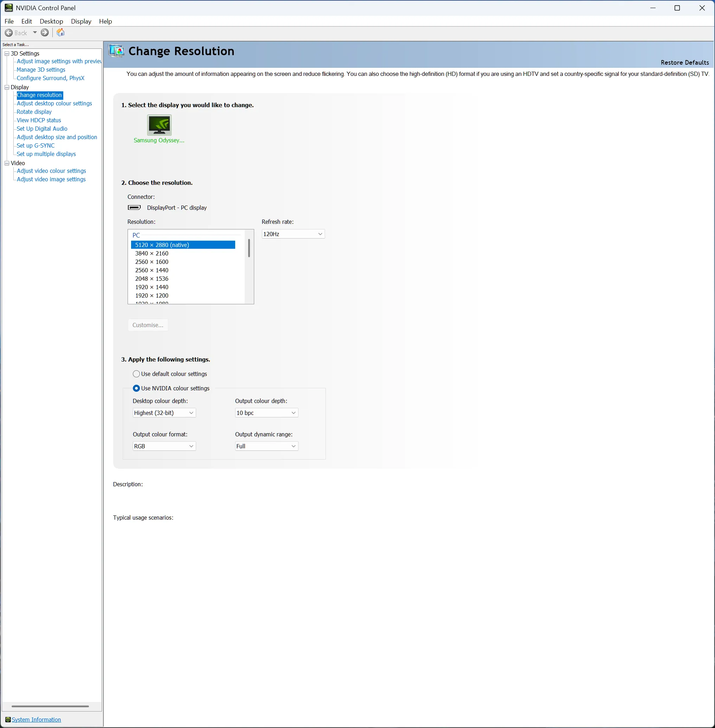Viewport: 715px width, 728px height.
Task: Select resolution 5120 × 2880 (native)
Action: (183, 245)
